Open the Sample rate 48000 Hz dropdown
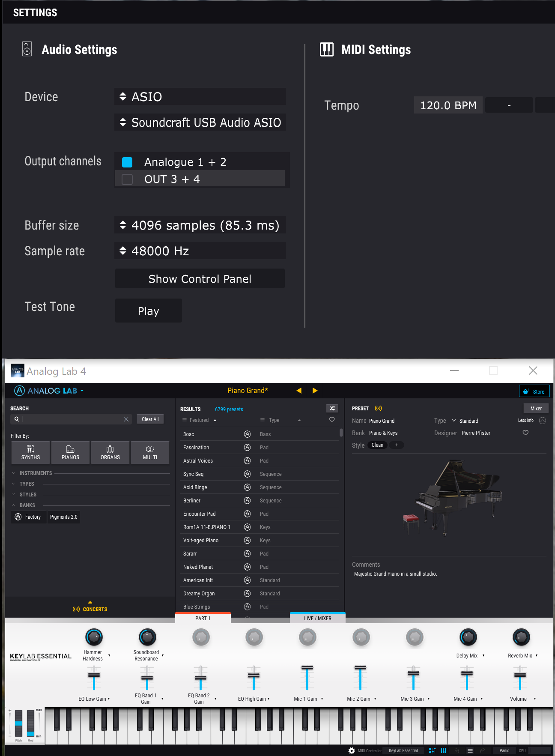The width and height of the screenshot is (555, 756). click(x=200, y=251)
